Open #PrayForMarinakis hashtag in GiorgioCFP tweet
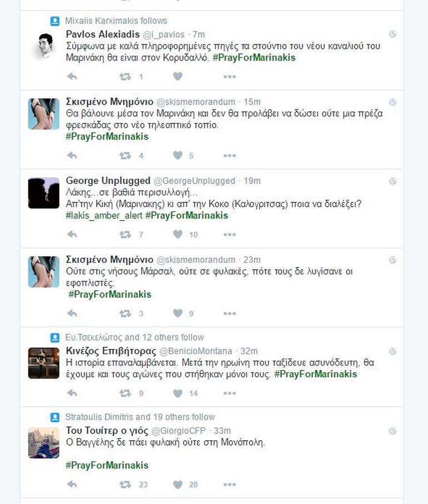The width and height of the screenshot is (428, 504). pos(107,465)
